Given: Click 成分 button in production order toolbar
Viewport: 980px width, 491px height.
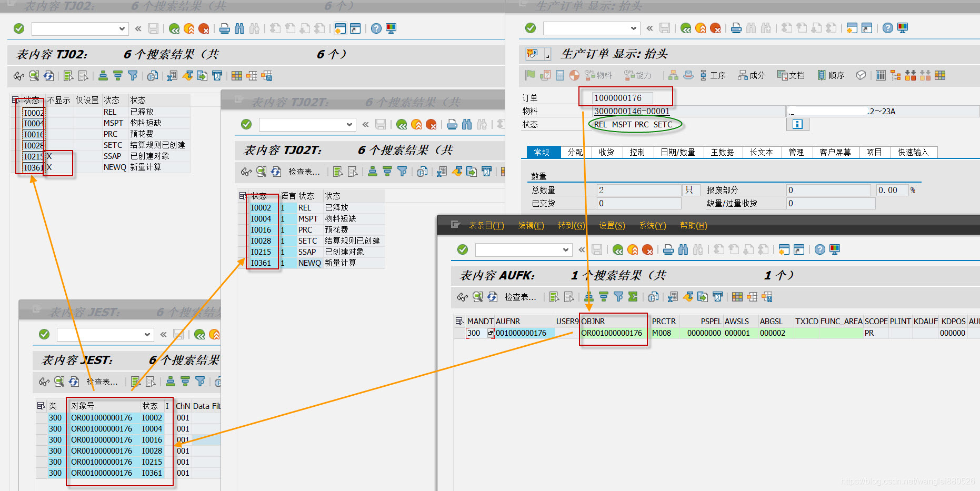Looking at the screenshot, I should coord(751,75).
